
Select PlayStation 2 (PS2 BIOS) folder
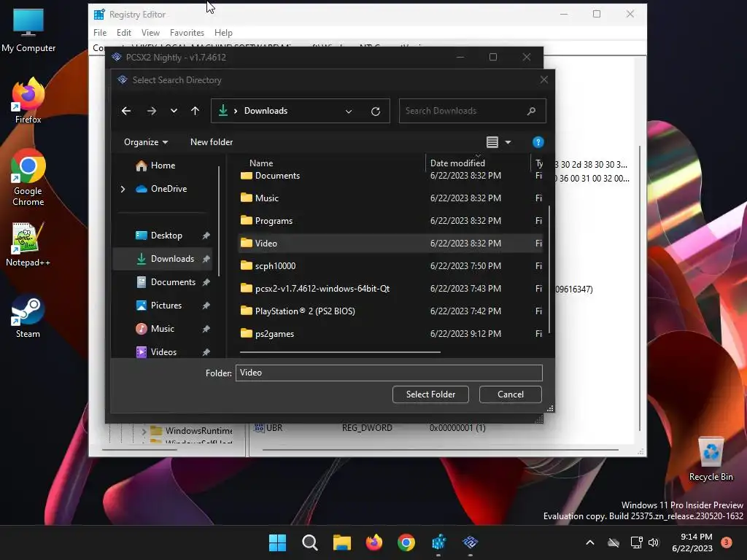[x=305, y=311]
